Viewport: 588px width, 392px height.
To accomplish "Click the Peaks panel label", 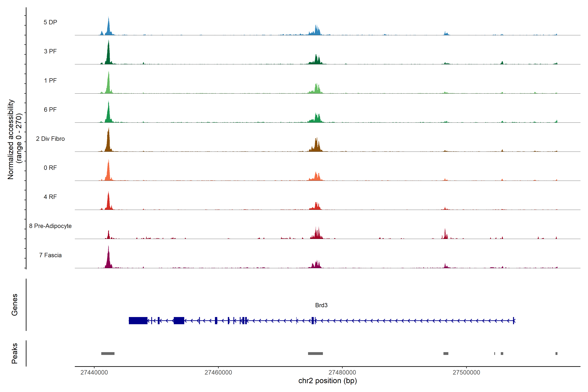I will pos(15,353).
